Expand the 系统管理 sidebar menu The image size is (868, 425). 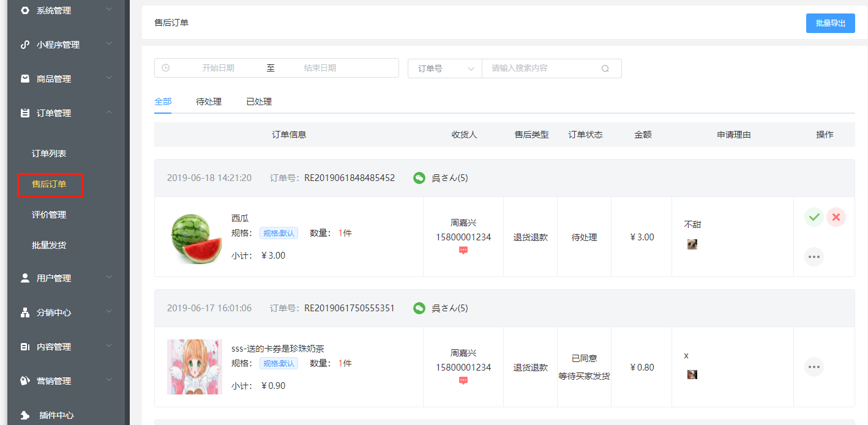point(66,10)
